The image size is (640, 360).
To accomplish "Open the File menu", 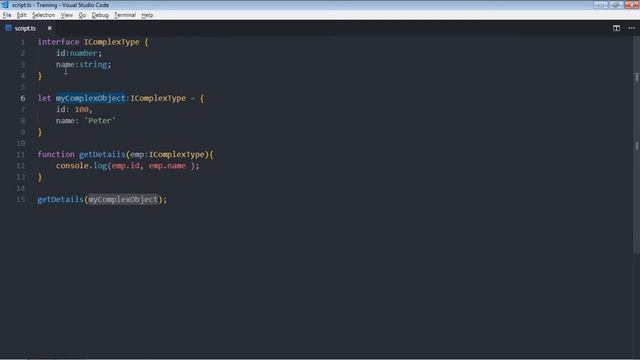I will [x=7, y=15].
